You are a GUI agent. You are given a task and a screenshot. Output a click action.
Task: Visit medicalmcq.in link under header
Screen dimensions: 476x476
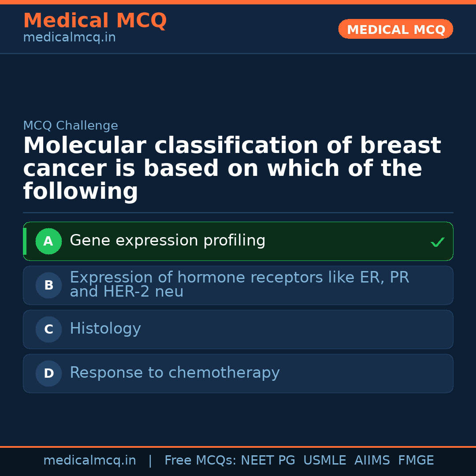coord(69,38)
